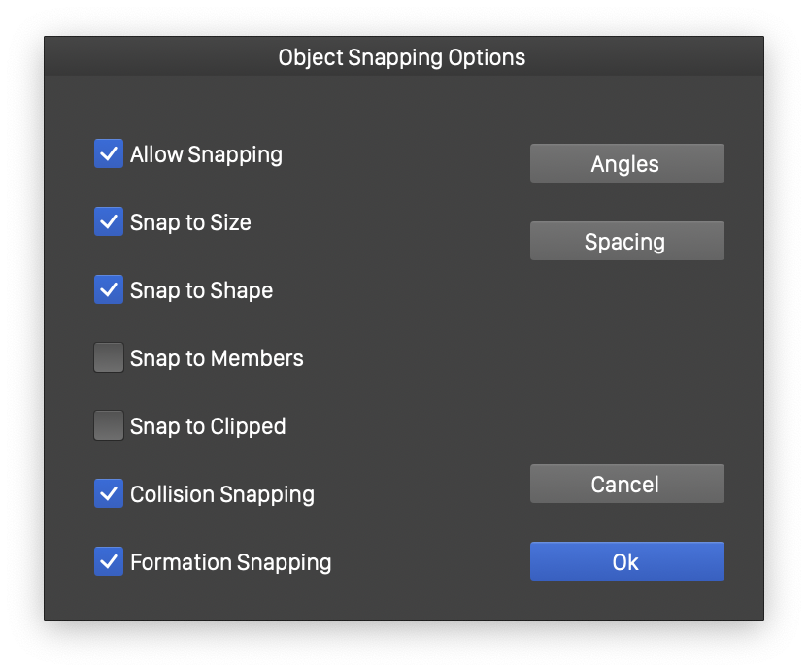The image size is (808, 672).
Task: Uncheck the Allow Snapping checkbox
Action: coord(109,153)
